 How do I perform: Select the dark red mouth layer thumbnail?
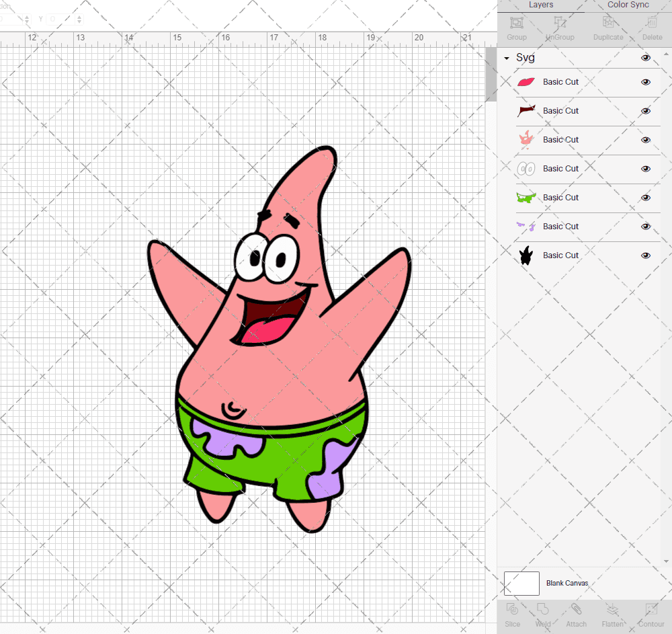coord(526,111)
